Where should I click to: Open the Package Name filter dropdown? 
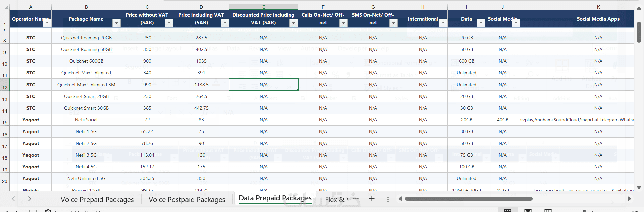(116, 23)
